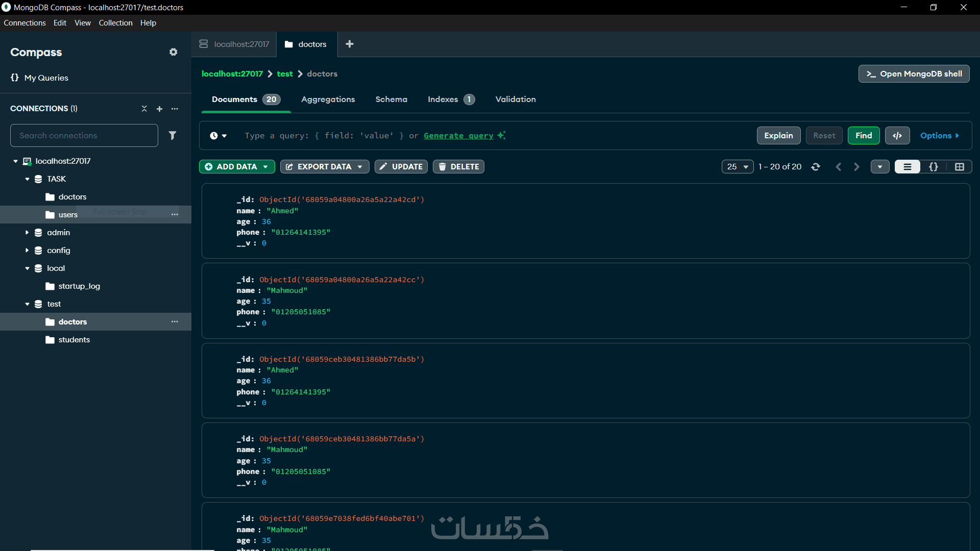
Task: Refresh the documents list
Action: [816, 167]
